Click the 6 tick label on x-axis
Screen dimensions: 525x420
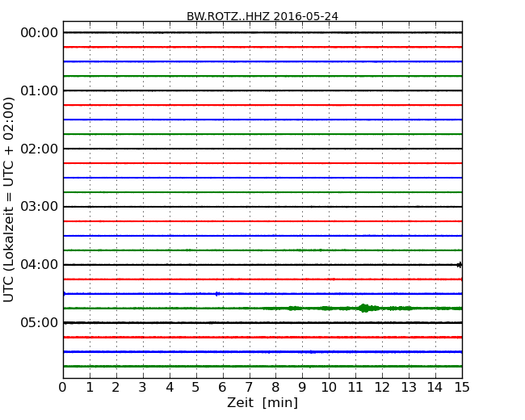(x=222, y=388)
